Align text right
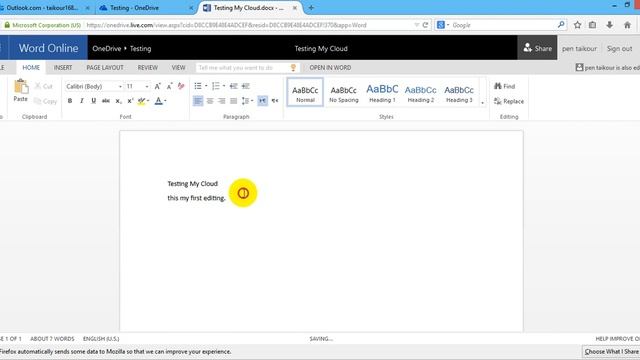 point(222,101)
